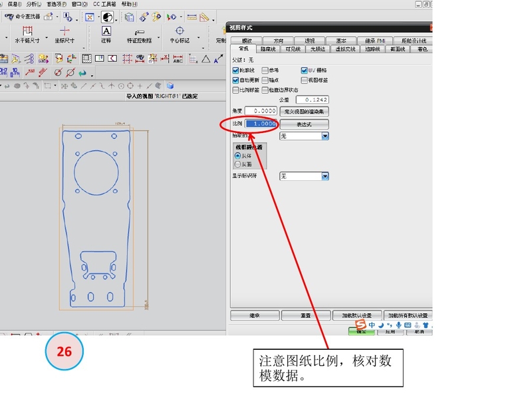
Task: Click the Sogou input method S icon
Action: 362,325
